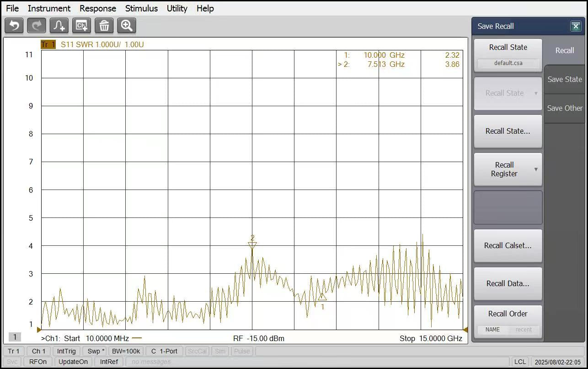Click Recall State default.csa button
Screen dimensions: 588x369
(x=508, y=55)
